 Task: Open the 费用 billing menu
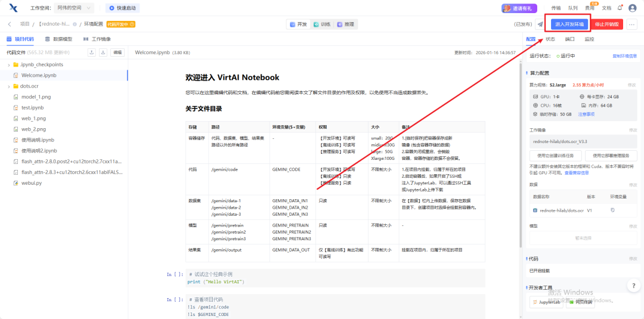pyautogui.click(x=589, y=8)
